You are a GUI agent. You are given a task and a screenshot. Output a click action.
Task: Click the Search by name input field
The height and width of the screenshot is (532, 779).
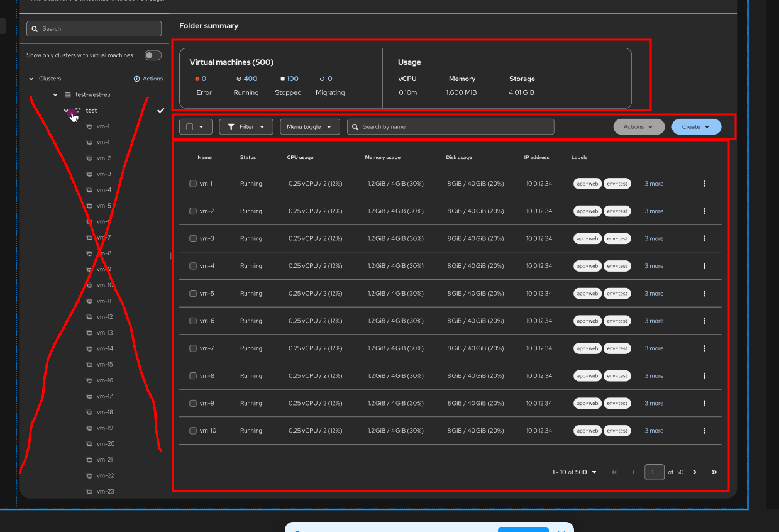coord(451,127)
